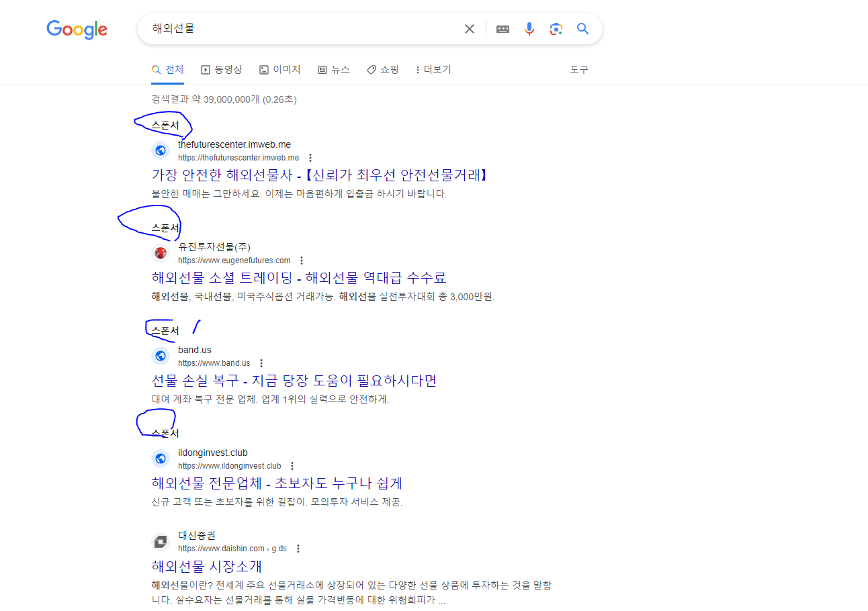868x611 pixels.
Task: Expand the 더보기 menu
Action: (433, 70)
